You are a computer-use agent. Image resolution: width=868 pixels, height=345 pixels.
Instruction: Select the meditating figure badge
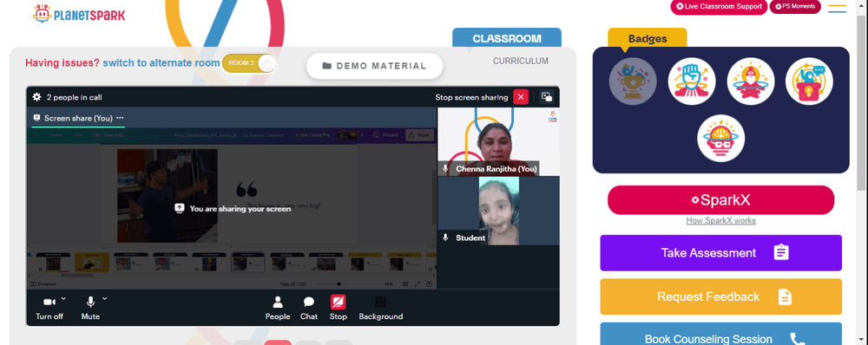(751, 81)
